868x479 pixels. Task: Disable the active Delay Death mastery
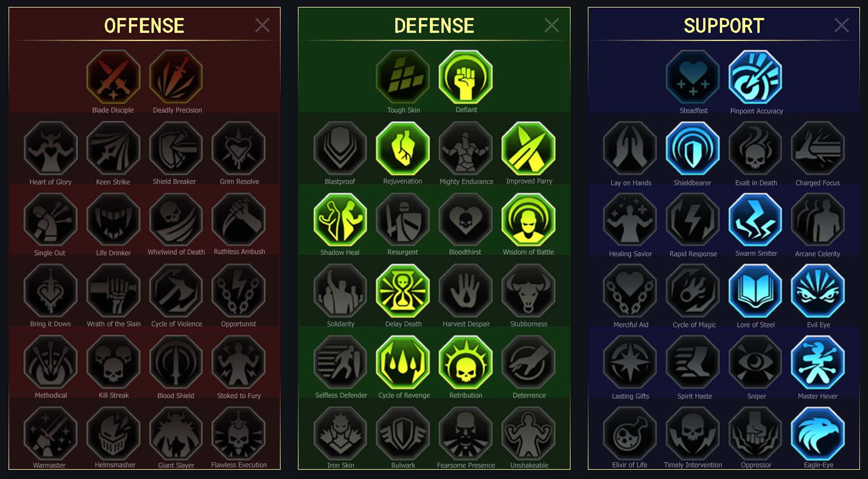403,291
